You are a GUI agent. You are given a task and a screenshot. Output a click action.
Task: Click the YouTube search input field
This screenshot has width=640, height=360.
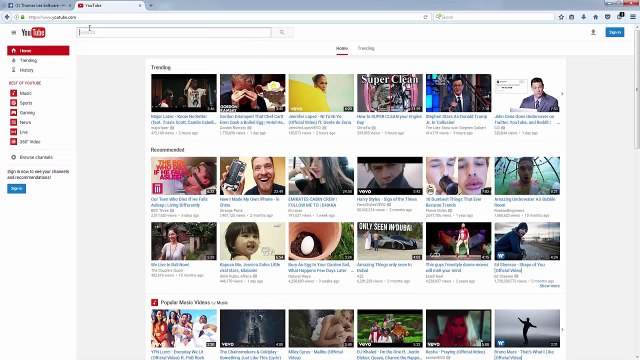coord(174,32)
